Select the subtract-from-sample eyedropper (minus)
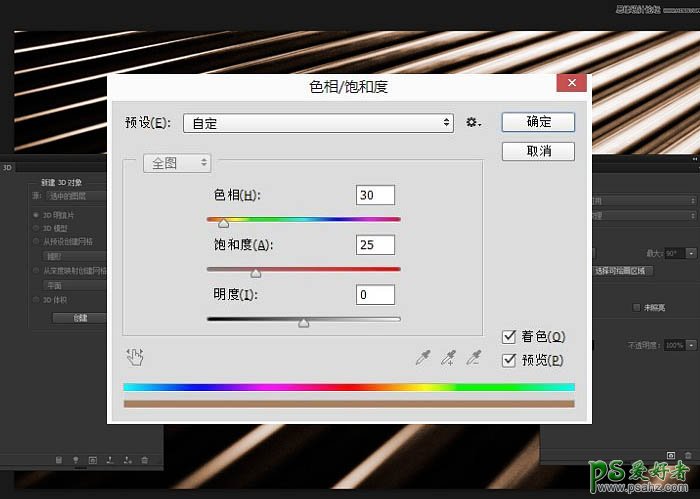The image size is (700, 499). click(473, 357)
